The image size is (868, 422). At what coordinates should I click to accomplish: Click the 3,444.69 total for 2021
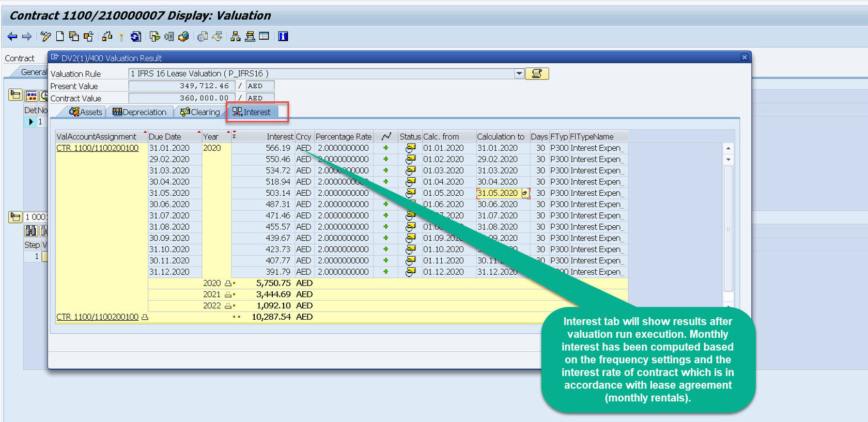(273, 295)
